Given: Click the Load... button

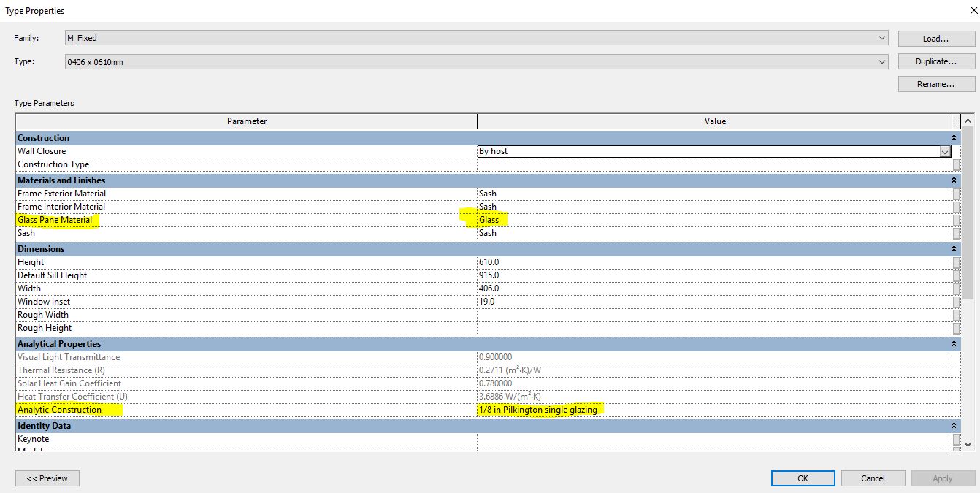Looking at the screenshot, I should 936,39.
